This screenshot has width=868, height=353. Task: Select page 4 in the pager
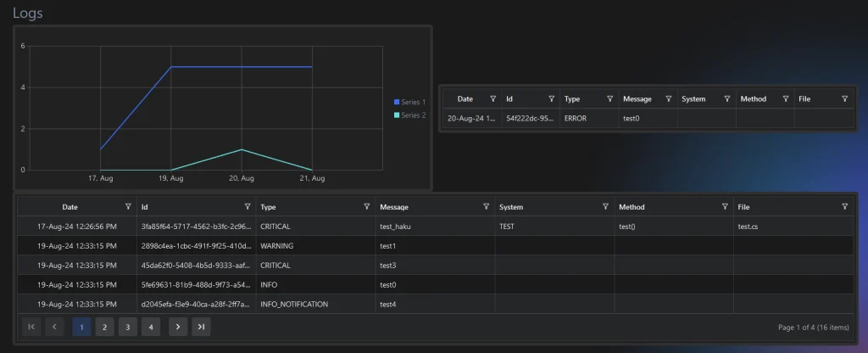click(x=150, y=327)
